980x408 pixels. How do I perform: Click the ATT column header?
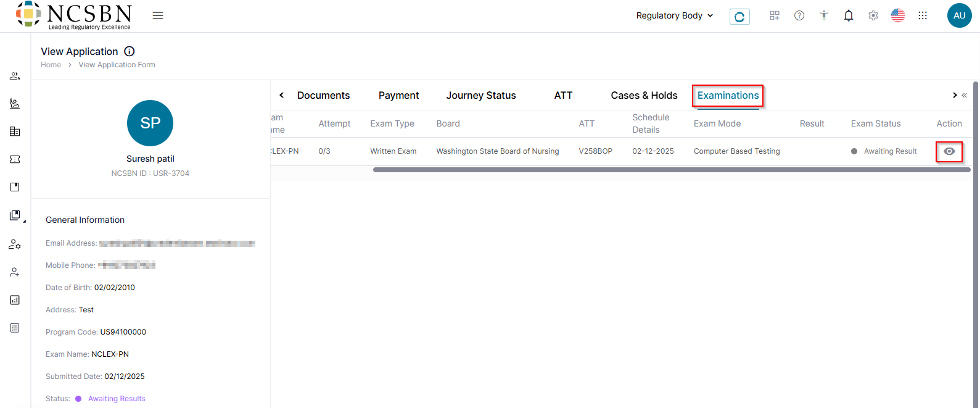587,123
